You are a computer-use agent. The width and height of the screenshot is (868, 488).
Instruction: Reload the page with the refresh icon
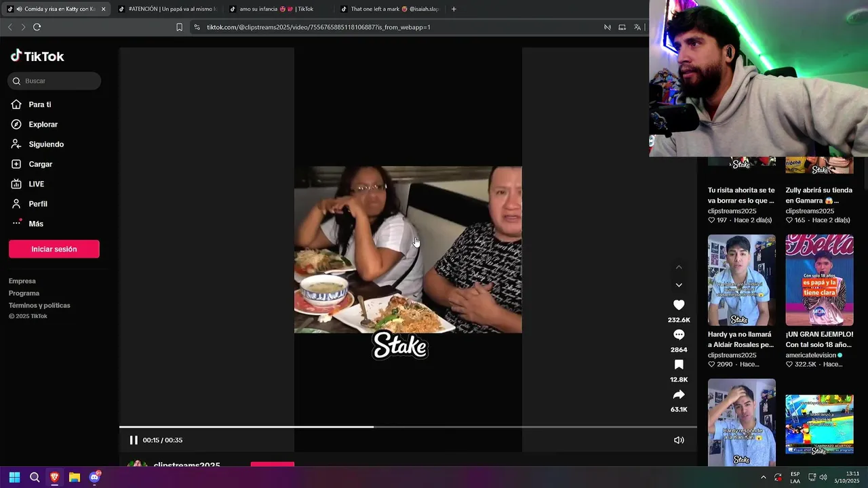point(37,27)
